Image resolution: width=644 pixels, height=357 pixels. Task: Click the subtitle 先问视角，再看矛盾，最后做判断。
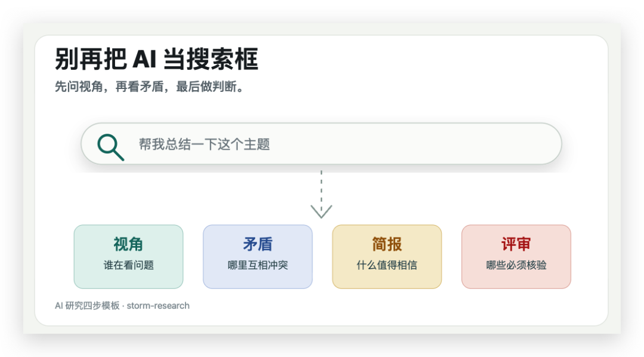pos(151,87)
